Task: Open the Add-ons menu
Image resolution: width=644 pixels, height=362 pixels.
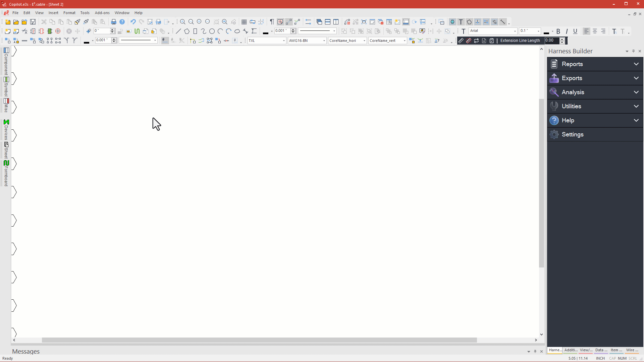Action: point(102,13)
